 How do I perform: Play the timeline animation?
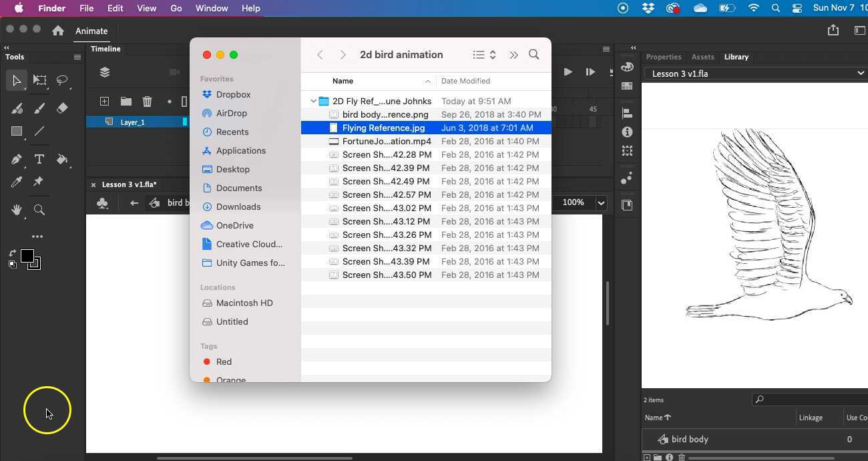tap(568, 72)
